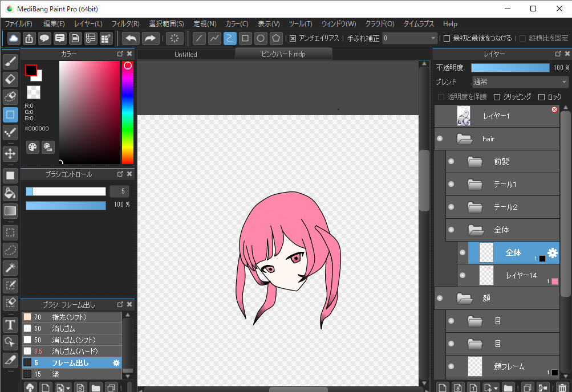Open settings gear of selected 全体 layer
Screen dimensions: 572x392
(x=553, y=253)
